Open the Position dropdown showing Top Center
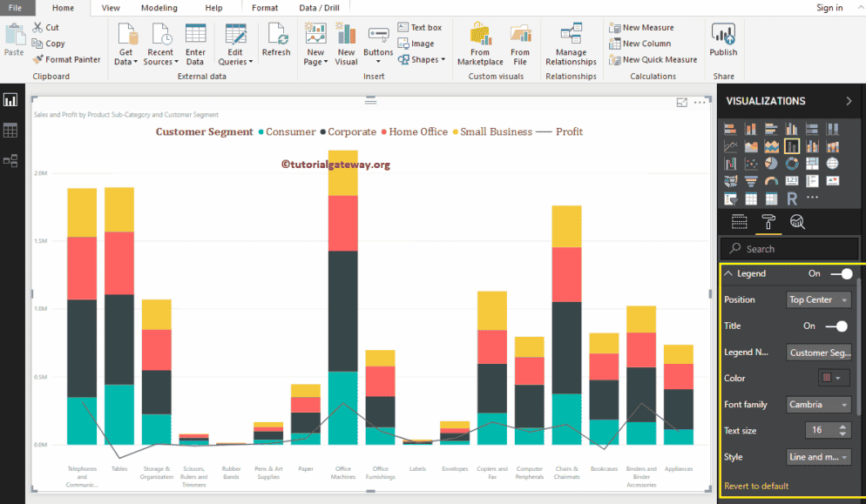The width and height of the screenshot is (866, 504). 817,299
